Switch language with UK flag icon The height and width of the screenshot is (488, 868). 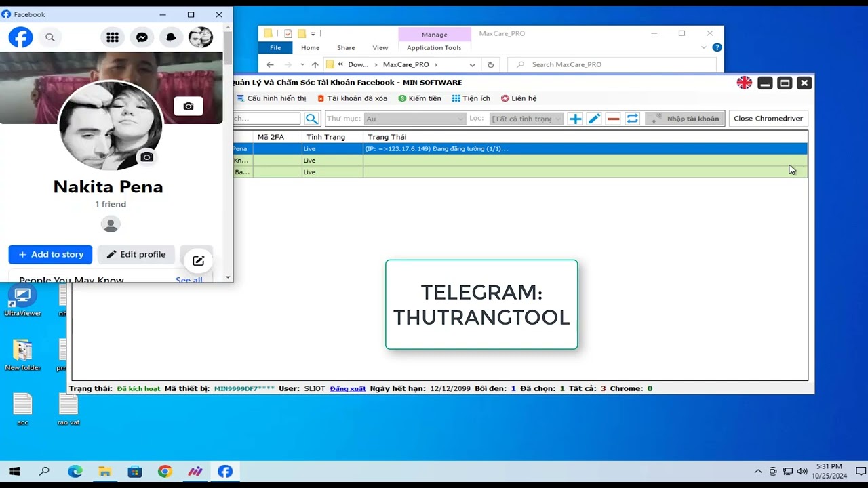pos(745,83)
